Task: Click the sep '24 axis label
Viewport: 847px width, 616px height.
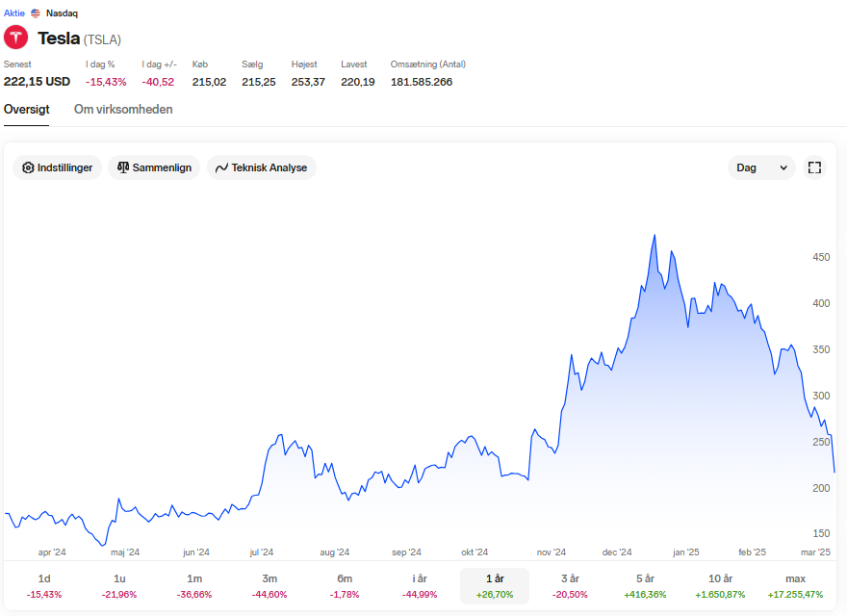Action: click(406, 552)
